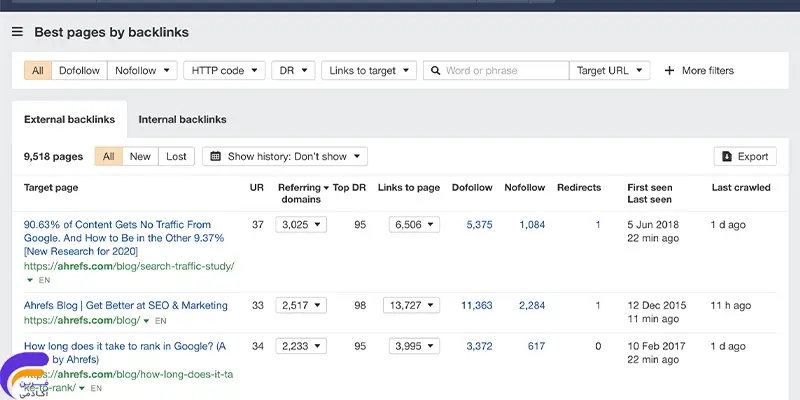This screenshot has width=800, height=400.
Task: Click the Word or phrase search field
Action: click(496, 71)
